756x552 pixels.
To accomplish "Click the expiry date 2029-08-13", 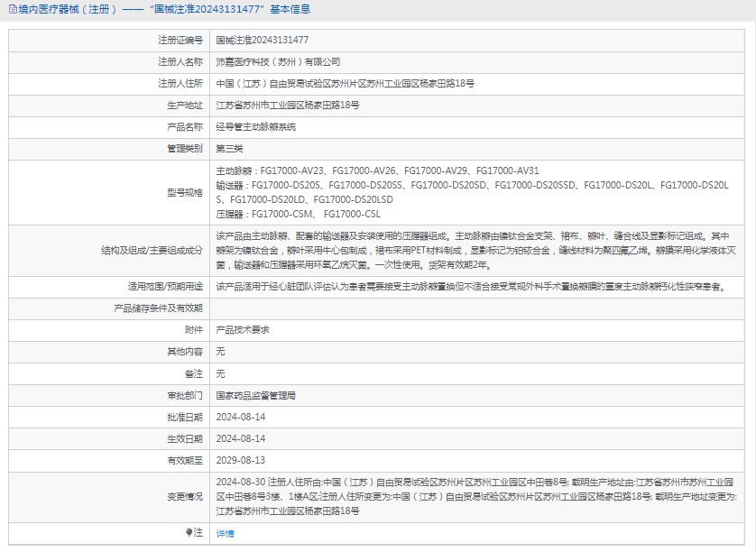I will click(241, 460).
